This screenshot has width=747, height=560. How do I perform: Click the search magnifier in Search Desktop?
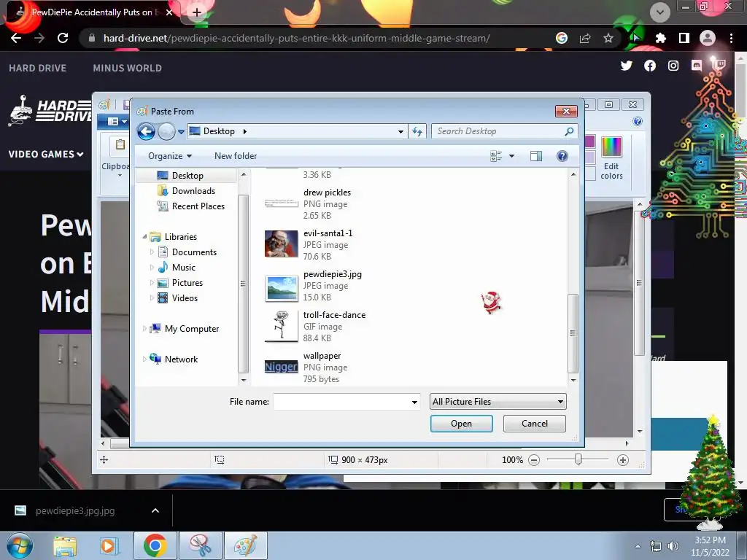[569, 131]
